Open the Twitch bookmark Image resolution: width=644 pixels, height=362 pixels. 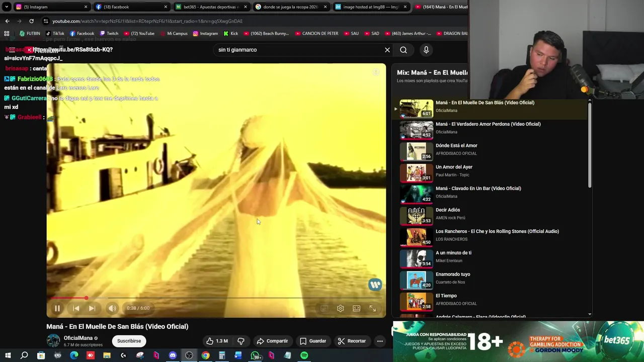pyautogui.click(x=109, y=34)
